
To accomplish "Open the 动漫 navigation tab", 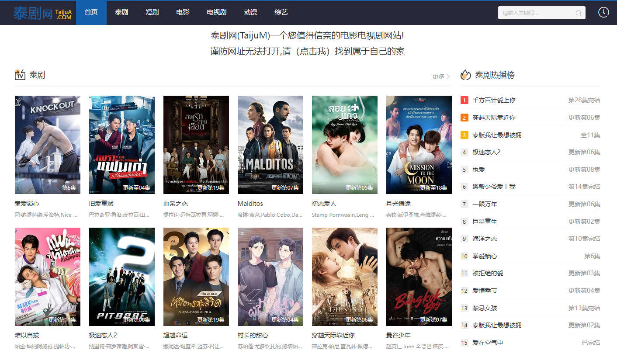I will 250,12.
